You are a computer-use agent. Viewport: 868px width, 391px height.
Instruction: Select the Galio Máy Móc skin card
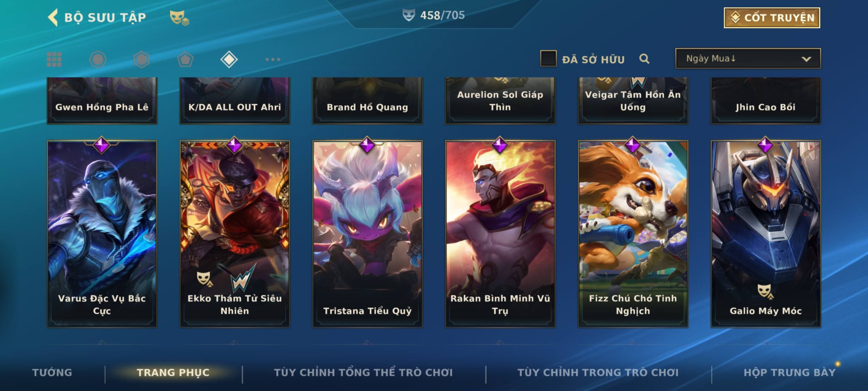pyautogui.click(x=766, y=234)
